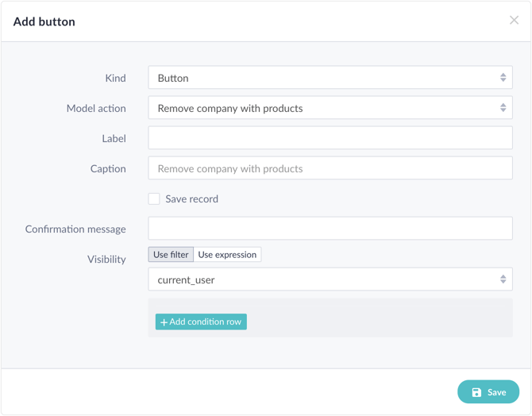The width and height of the screenshot is (532, 416).
Task: Click the plus icon for condition row
Action: (x=164, y=322)
